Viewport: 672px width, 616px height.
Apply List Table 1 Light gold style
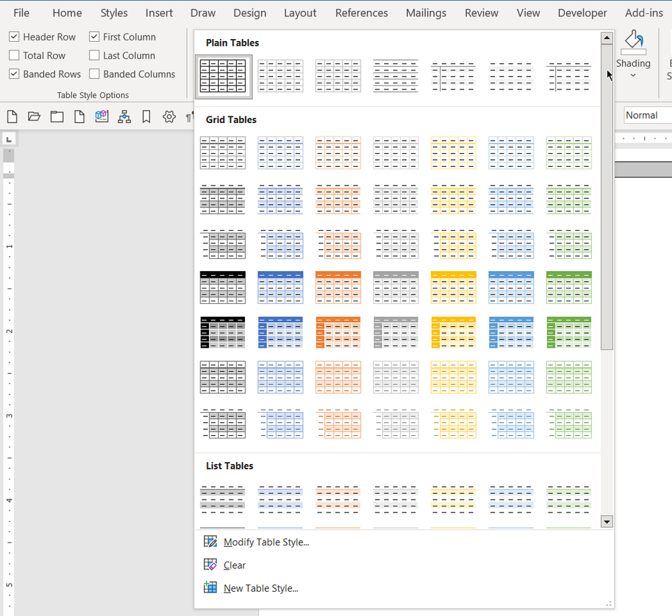tap(453, 500)
